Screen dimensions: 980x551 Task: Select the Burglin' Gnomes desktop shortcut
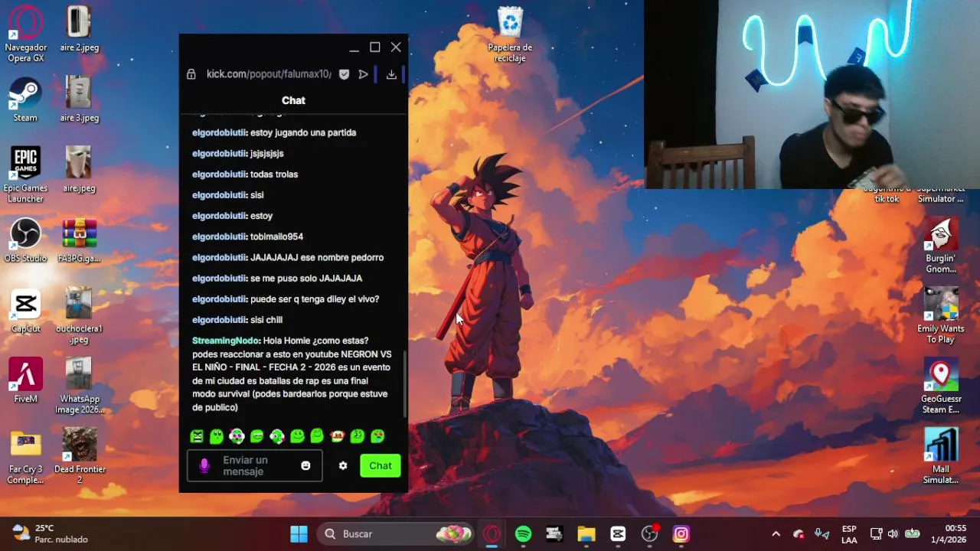pyautogui.click(x=941, y=246)
